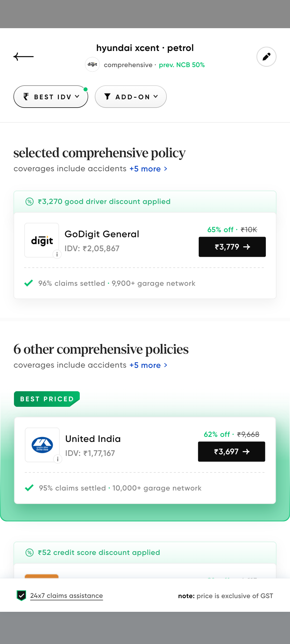Tap the GoDigit General logo thumbnail
The width and height of the screenshot is (290, 644).
click(x=42, y=240)
